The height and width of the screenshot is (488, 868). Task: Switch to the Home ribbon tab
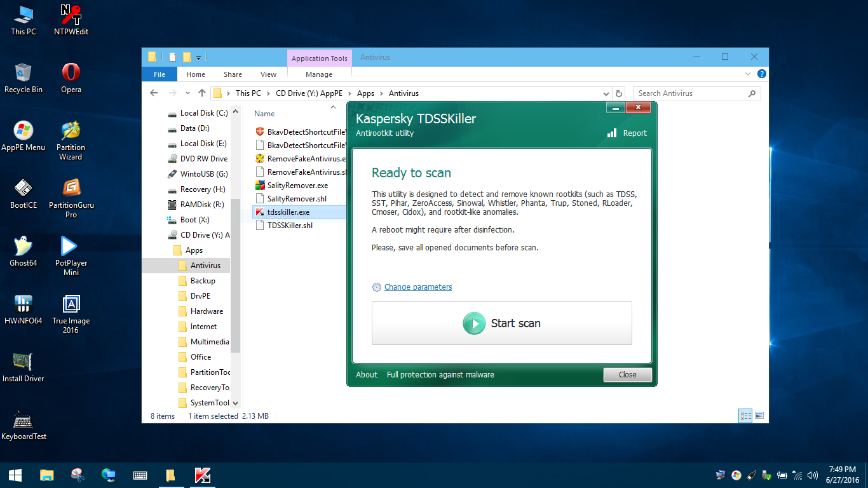[x=196, y=74]
